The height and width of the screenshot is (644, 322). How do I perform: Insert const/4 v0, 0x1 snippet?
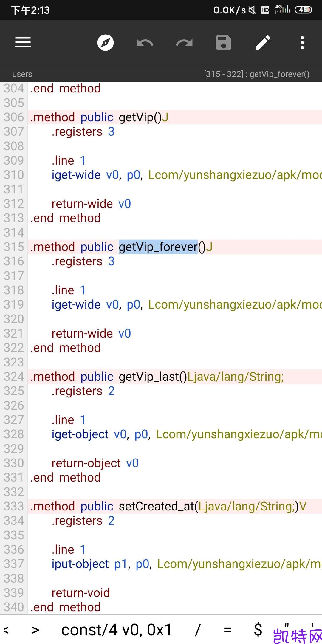(x=117, y=630)
